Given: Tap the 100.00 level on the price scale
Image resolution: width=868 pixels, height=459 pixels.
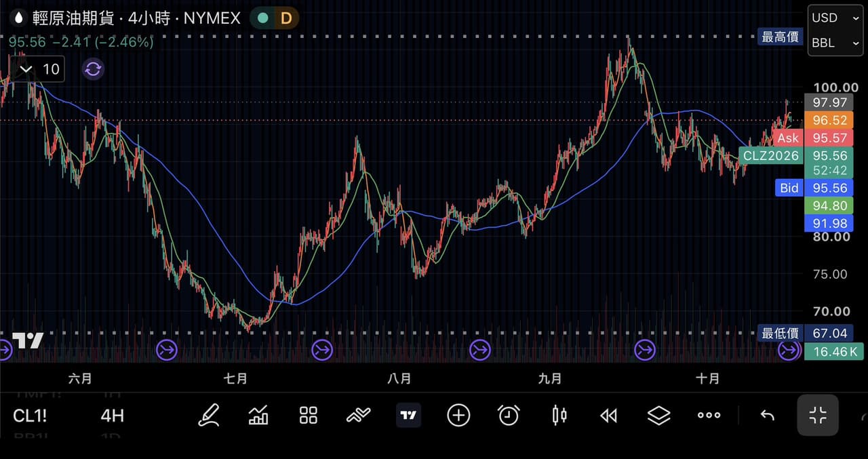Looking at the screenshot, I should (835, 87).
